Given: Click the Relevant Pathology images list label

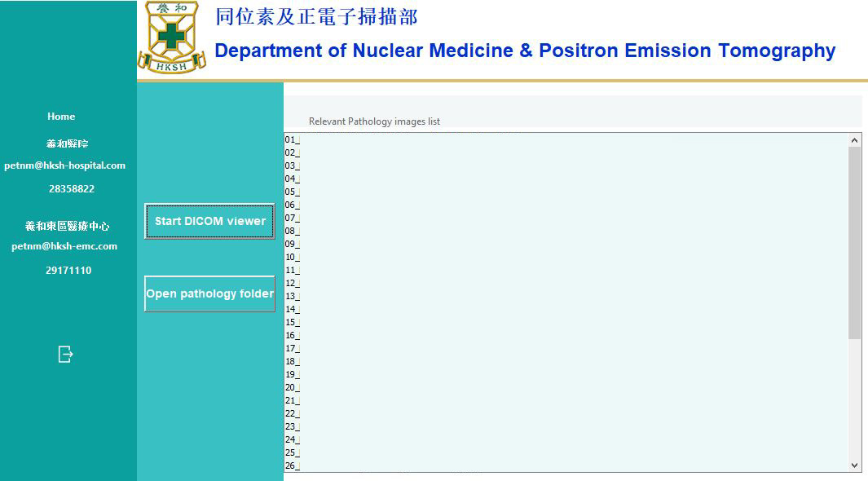Looking at the screenshot, I should [x=374, y=121].
